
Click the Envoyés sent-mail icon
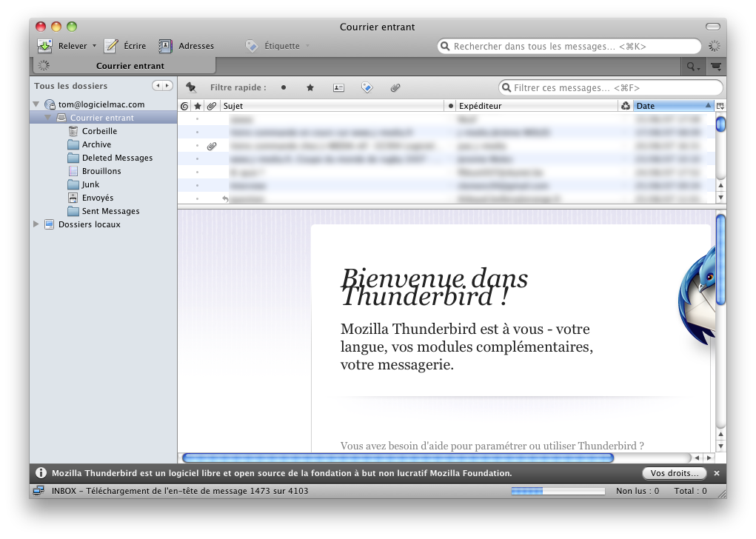pos(73,198)
